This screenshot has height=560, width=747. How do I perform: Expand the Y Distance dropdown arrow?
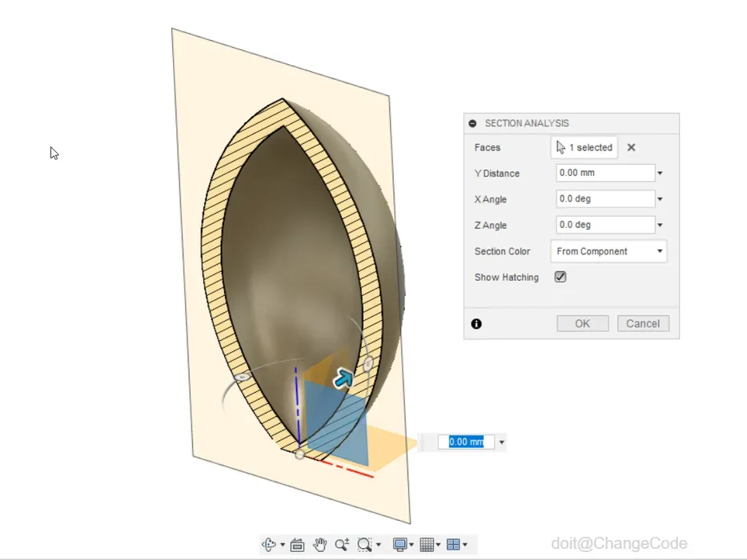coord(660,174)
